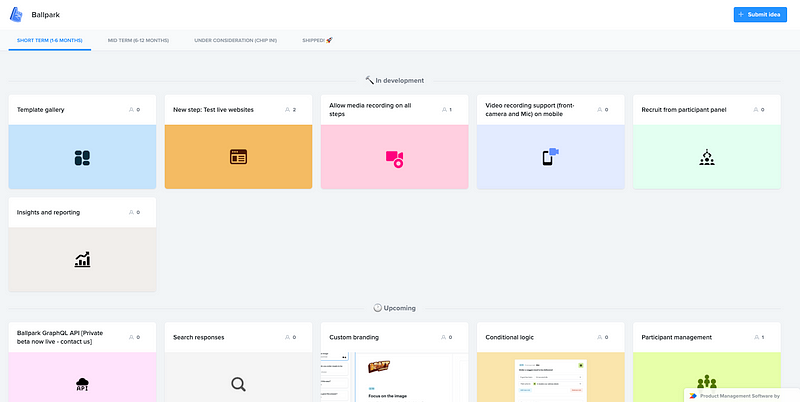Viewport: 800px width, 402px height.
Task: Open the green participant group icon
Action: 707,382
